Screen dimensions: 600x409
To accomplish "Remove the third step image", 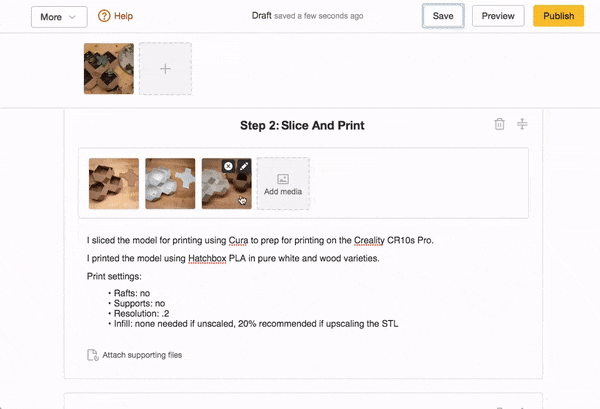I will 228,166.
